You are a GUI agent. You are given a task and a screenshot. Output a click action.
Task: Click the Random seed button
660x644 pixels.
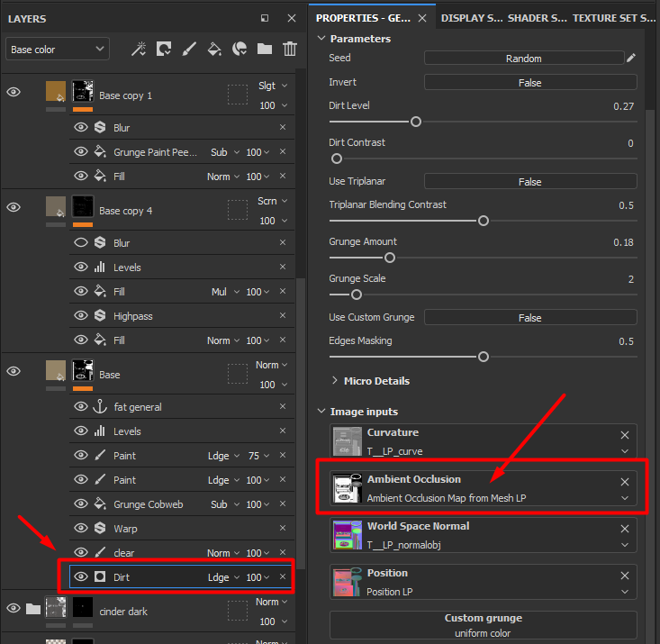click(x=524, y=59)
